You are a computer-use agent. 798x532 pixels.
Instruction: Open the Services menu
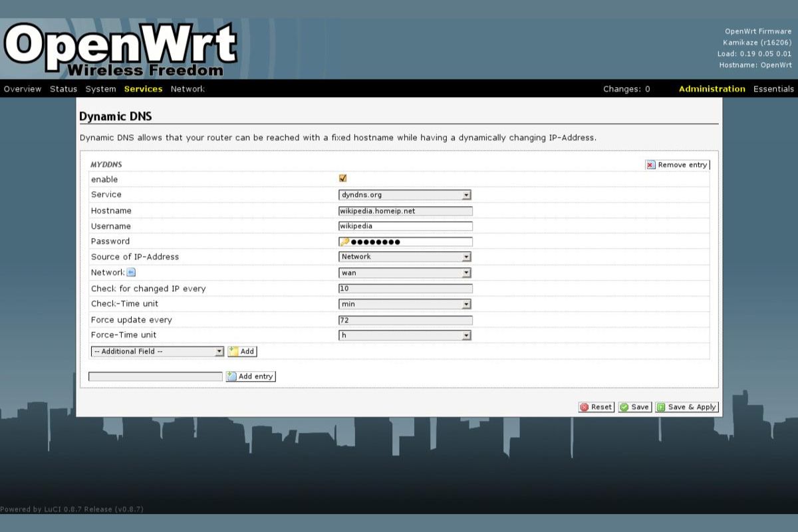pos(143,88)
